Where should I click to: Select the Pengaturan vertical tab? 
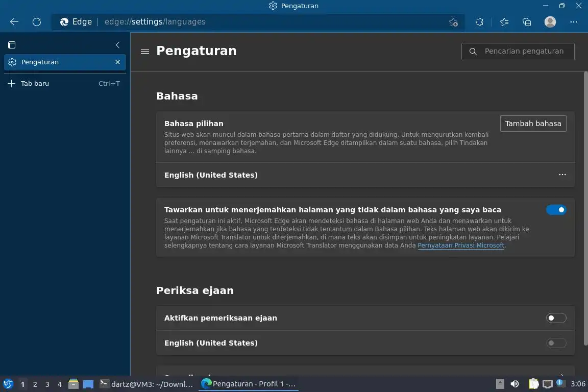(x=65, y=62)
